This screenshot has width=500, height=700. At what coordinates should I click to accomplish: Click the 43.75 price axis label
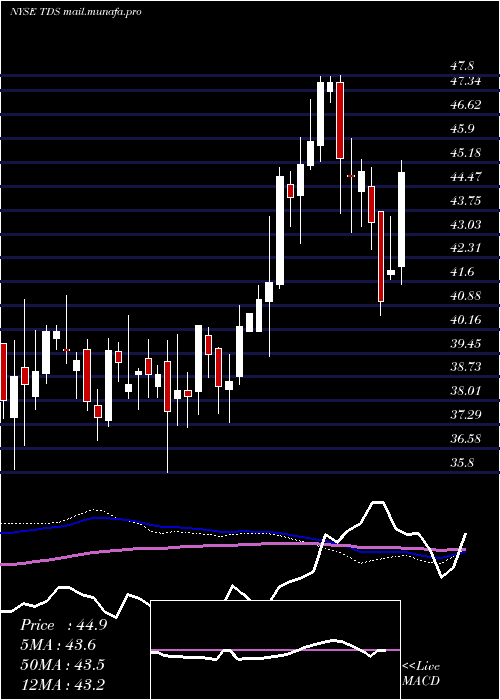coord(465,200)
